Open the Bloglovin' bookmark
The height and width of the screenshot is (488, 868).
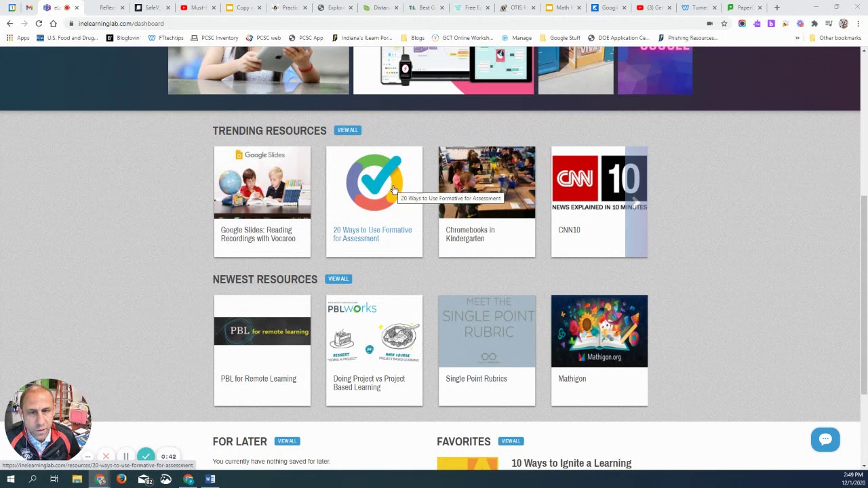pos(123,38)
